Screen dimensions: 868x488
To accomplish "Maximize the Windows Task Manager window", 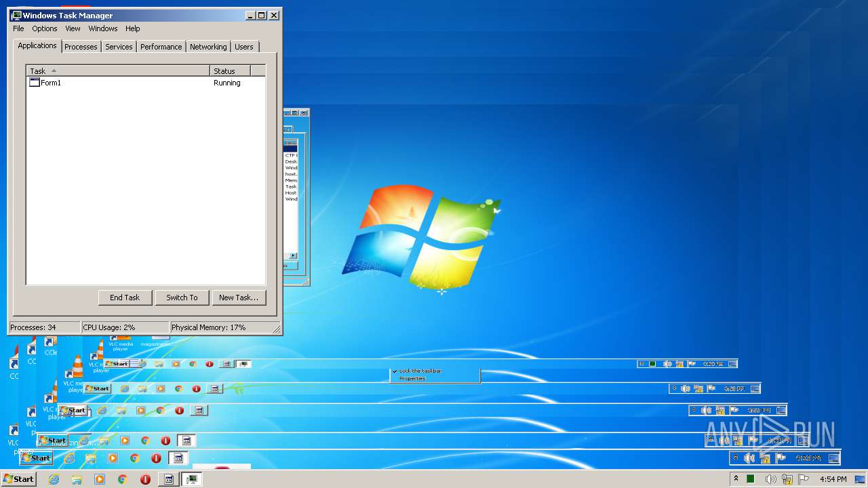I will click(x=261, y=15).
